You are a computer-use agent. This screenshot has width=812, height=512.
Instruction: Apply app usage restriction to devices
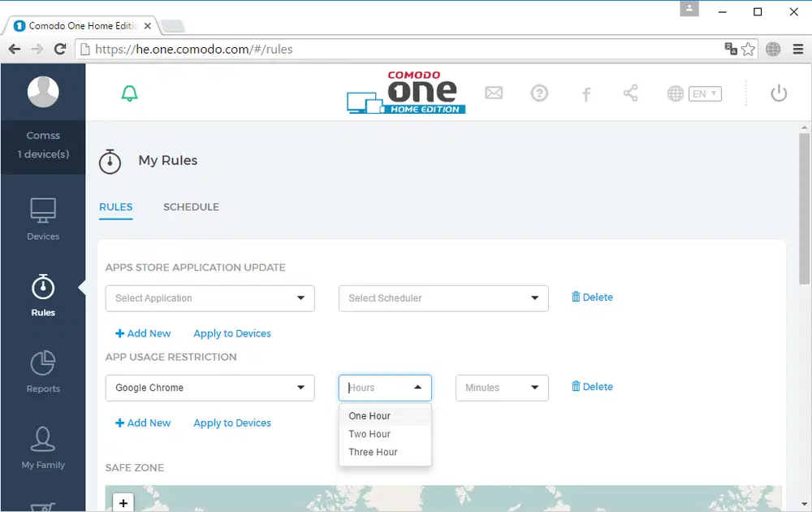[232, 423]
